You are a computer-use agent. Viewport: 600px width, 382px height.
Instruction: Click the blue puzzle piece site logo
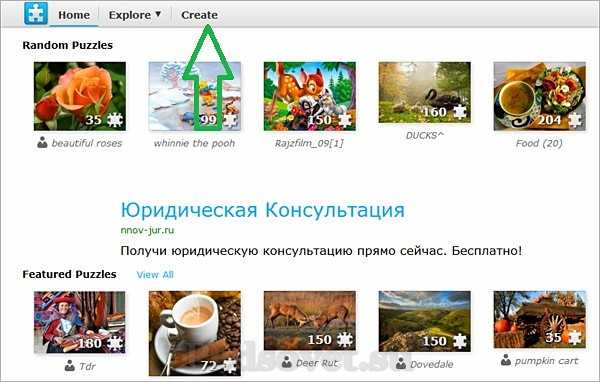[36, 13]
